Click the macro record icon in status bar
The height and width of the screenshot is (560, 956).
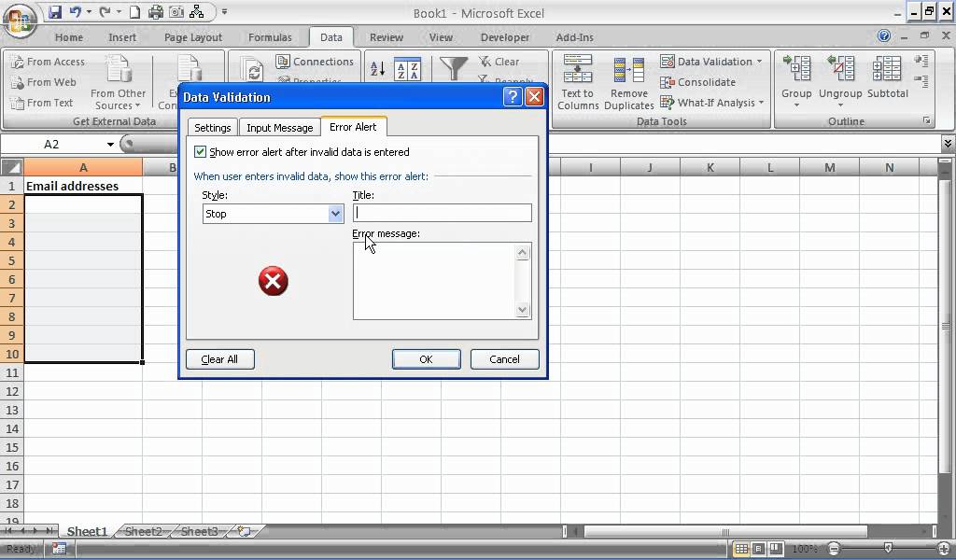59,549
